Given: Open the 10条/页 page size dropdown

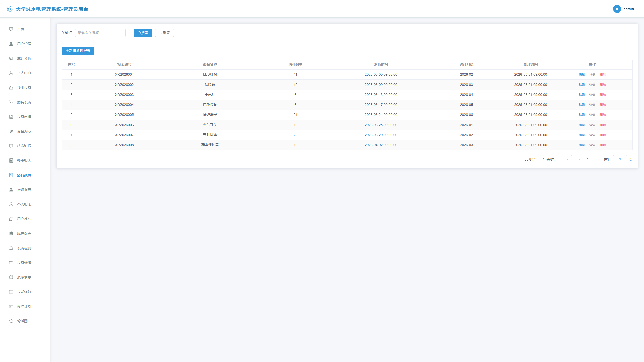Looking at the screenshot, I should (x=555, y=159).
